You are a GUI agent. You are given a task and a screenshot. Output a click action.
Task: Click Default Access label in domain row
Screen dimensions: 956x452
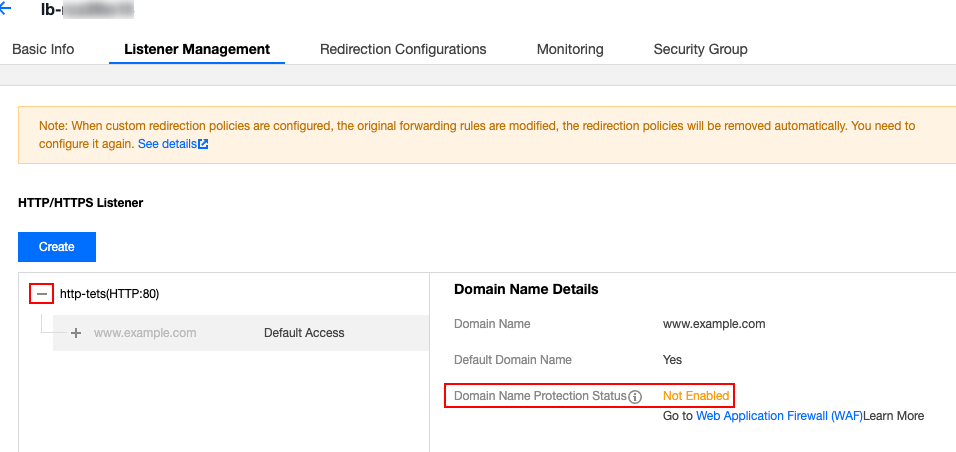click(304, 333)
